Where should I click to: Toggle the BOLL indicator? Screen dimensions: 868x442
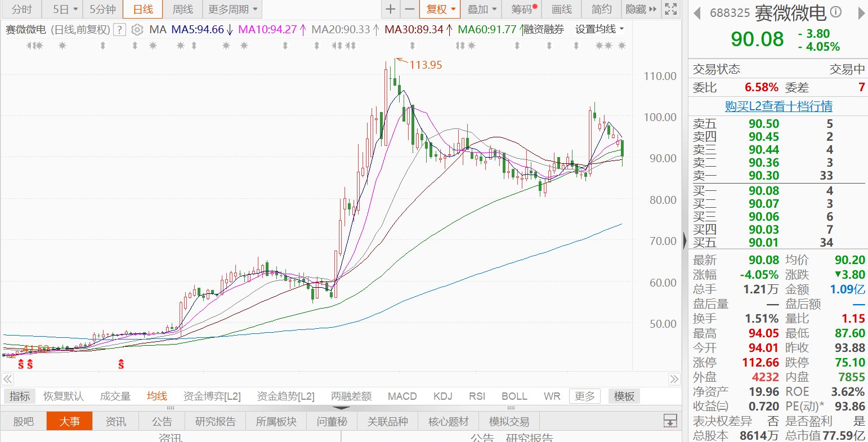click(514, 396)
